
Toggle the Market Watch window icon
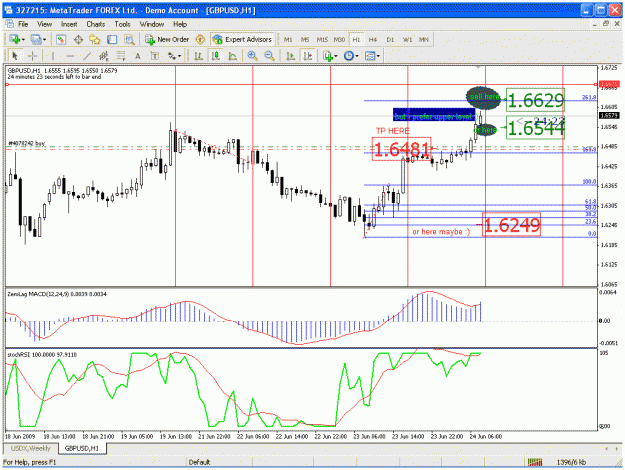pyautogui.click(x=61, y=39)
